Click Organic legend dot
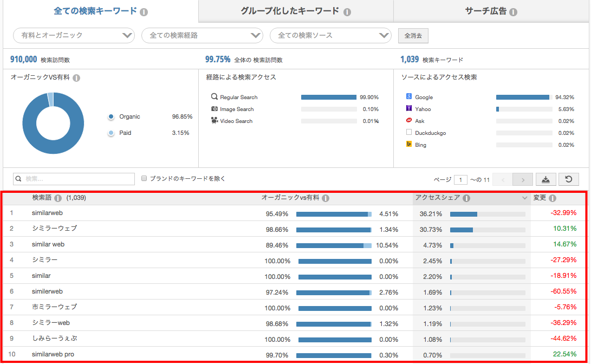591x364 pixels. tap(111, 117)
